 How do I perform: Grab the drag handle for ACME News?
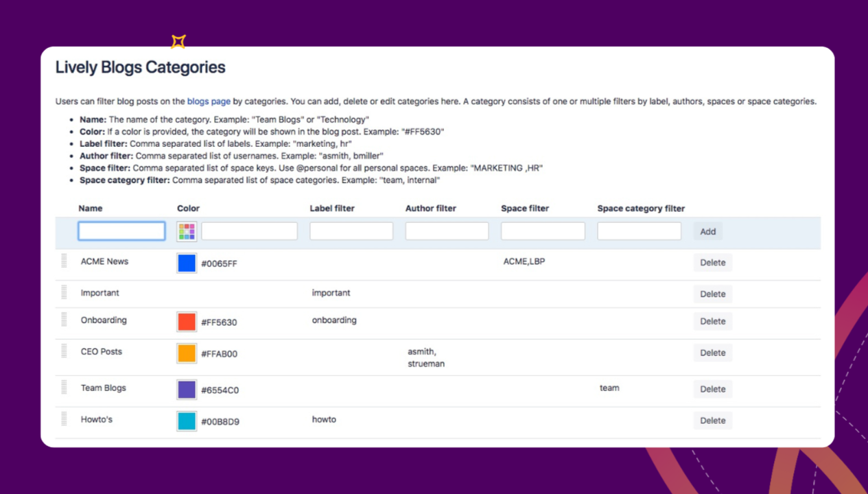64,261
